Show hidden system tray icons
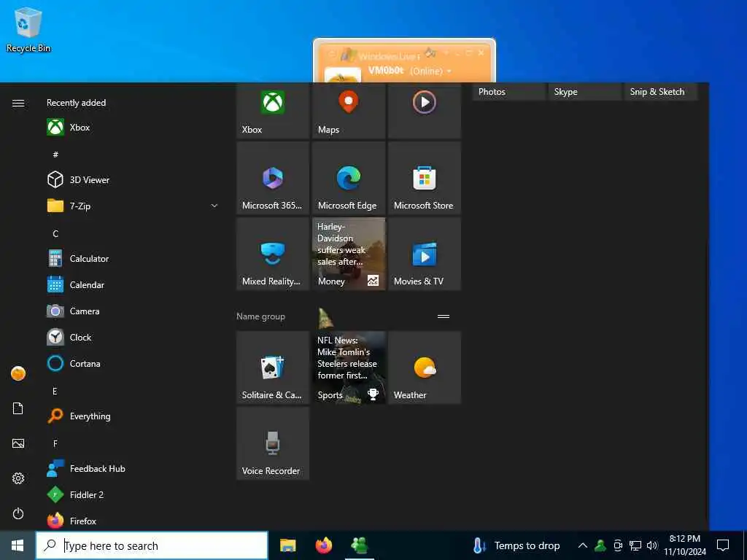The height and width of the screenshot is (560, 747). coord(582,545)
